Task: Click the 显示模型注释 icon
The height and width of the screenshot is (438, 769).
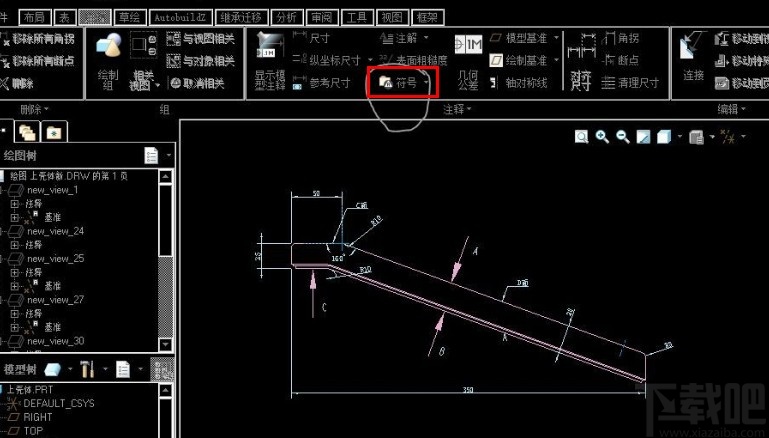Action: pyautogui.click(x=270, y=45)
